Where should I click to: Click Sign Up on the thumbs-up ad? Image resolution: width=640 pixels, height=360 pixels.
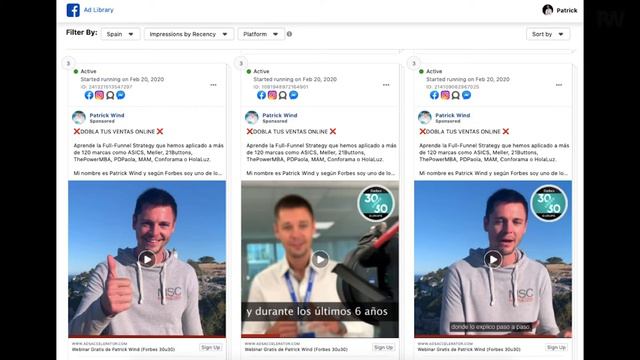coord(211,347)
